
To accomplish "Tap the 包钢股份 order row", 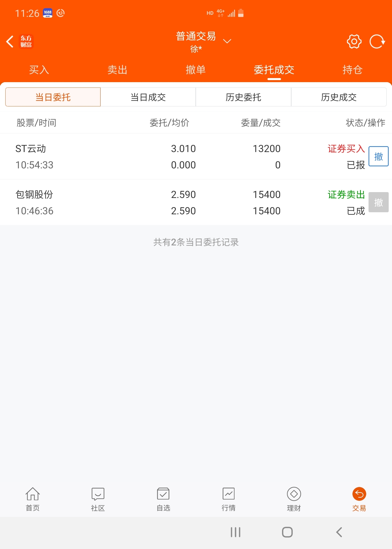I will (196, 202).
